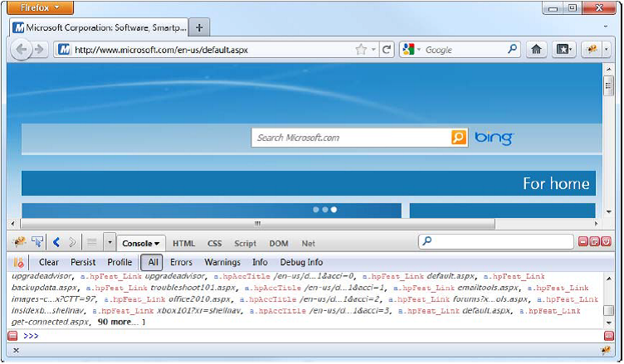Click the Search Microsoft.com field

click(x=352, y=138)
